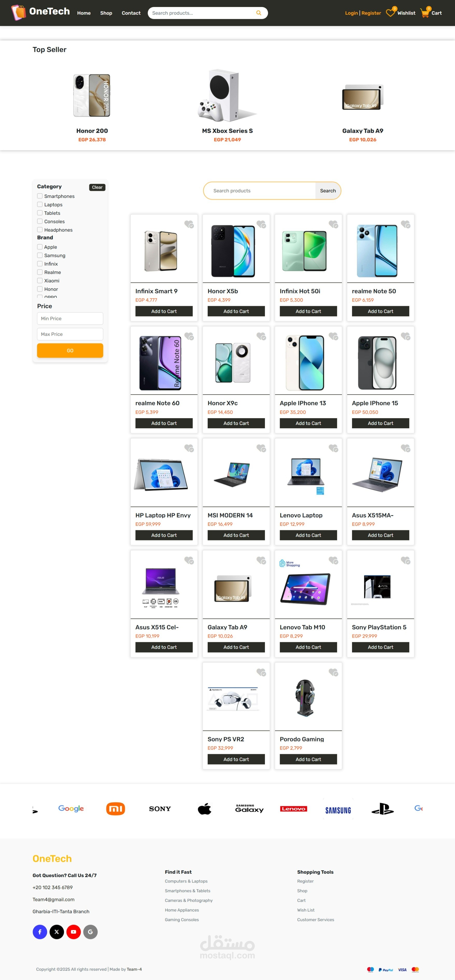The image size is (455, 980).
Task: Add Infinix Smart 9 to wishlist heart
Action: 189,224
